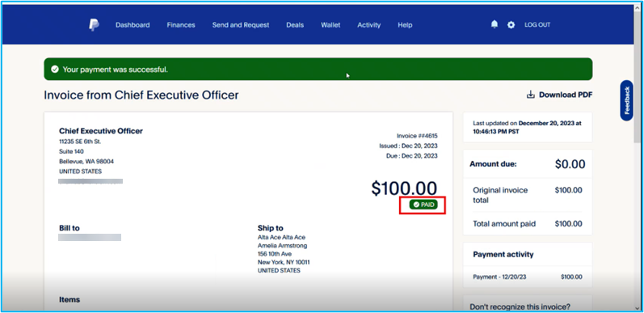Screen dimensions: 644x313
Task: Click the 'Original invoice total' label
Action: pos(500,196)
